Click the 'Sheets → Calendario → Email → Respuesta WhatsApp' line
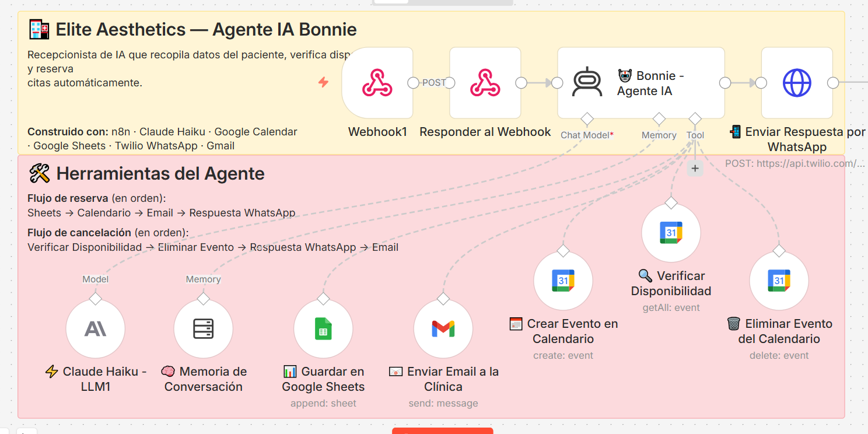Viewport: 868px width, 434px height. pos(161,213)
